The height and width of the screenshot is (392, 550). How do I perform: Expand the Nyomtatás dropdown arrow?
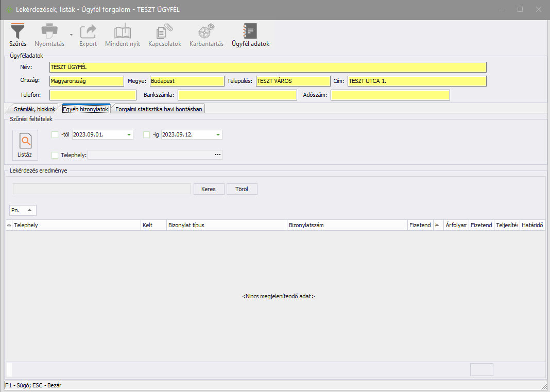(71, 35)
